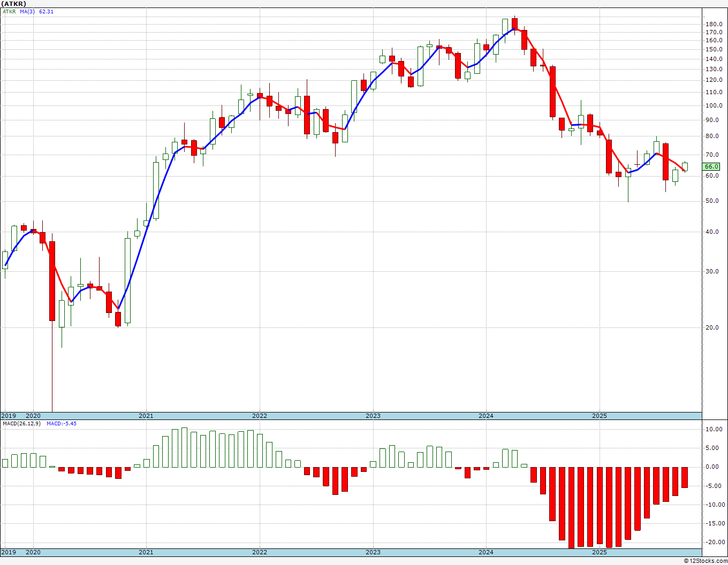Click 2021 on the price chart time axis

pyautogui.click(x=146, y=416)
